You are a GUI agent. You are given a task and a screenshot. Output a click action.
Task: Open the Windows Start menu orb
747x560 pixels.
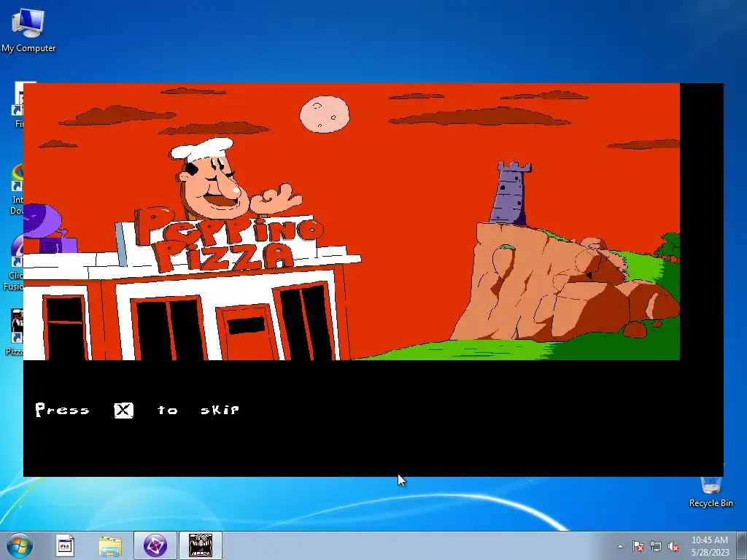pyautogui.click(x=19, y=545)
